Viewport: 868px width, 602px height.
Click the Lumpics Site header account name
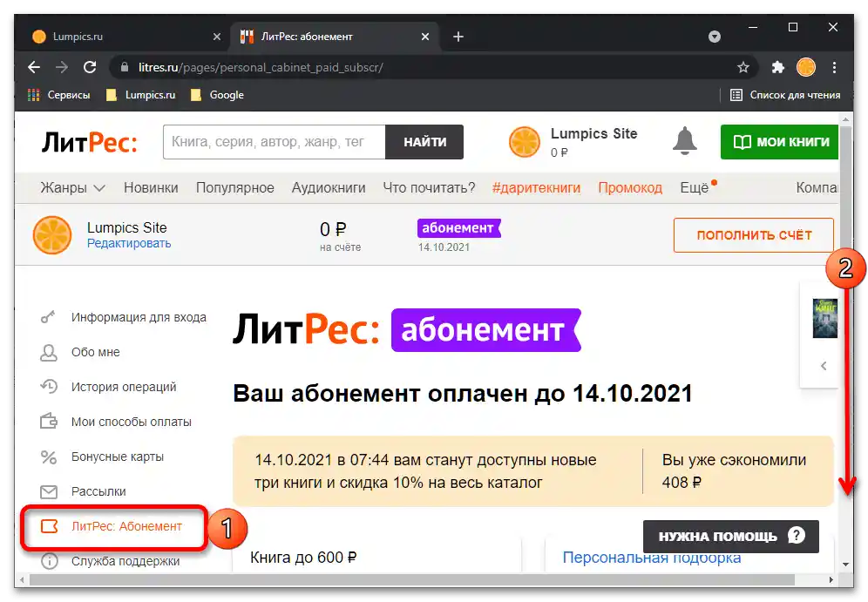[x=593, y=134]
